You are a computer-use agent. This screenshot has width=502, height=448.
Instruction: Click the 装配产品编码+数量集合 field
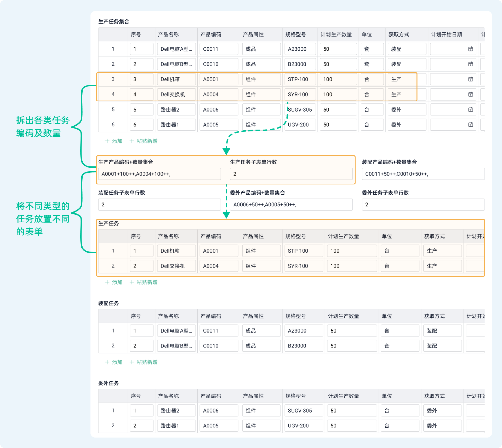pos(423,174)
